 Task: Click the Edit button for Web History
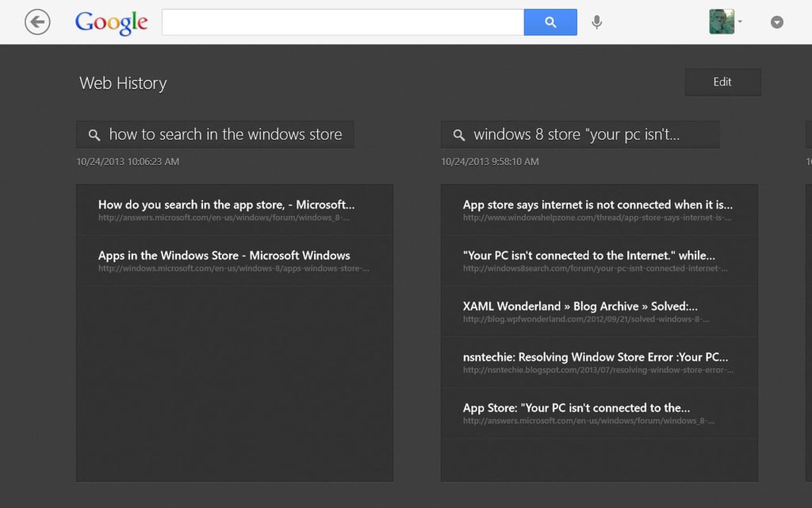723,82
